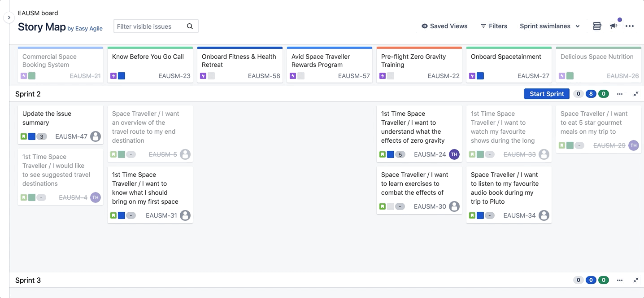The height and width of the screenshot is (298, 644).
Task: Collapse the Sprint 3 swimlane
Action: click(636, 280)
